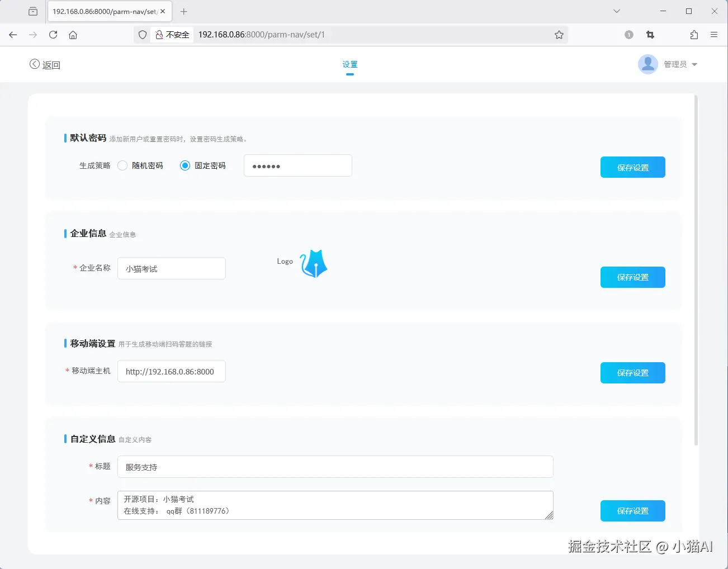Open the 管理员 account dropdown
Viewport: 728px width, 569px height.
click(x=695, y=64)
